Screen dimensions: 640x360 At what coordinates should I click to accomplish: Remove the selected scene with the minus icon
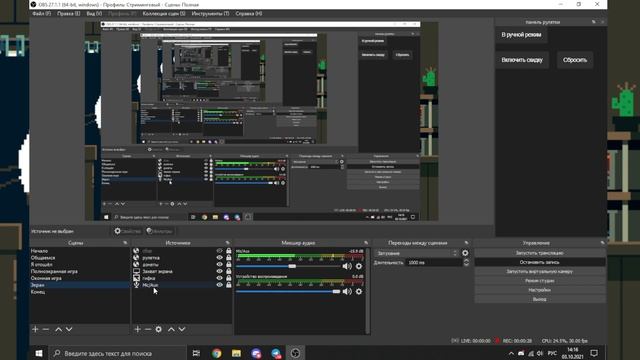[x=46, y=329]
